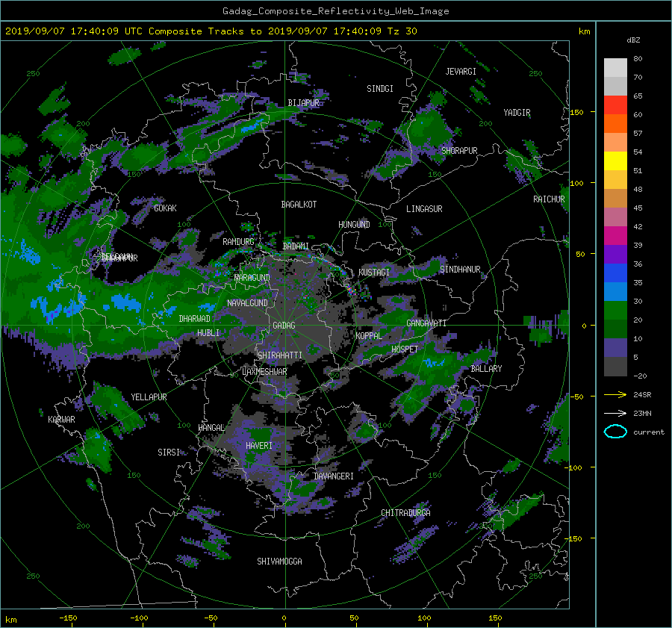
Task: Pick the bright green 20-30 dBZ swatch
Action: [615, 310]
